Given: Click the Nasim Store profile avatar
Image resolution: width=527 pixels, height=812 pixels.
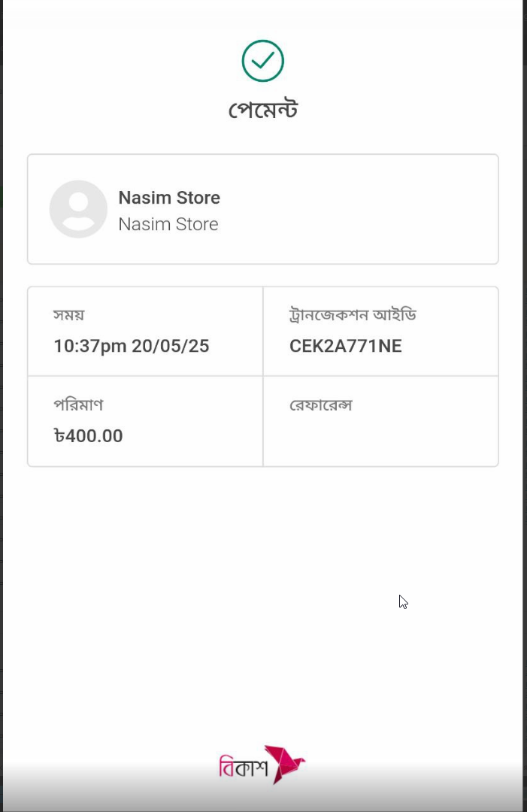Looking at the screenshot, I should pyautogui.click(x=78, y=209).
